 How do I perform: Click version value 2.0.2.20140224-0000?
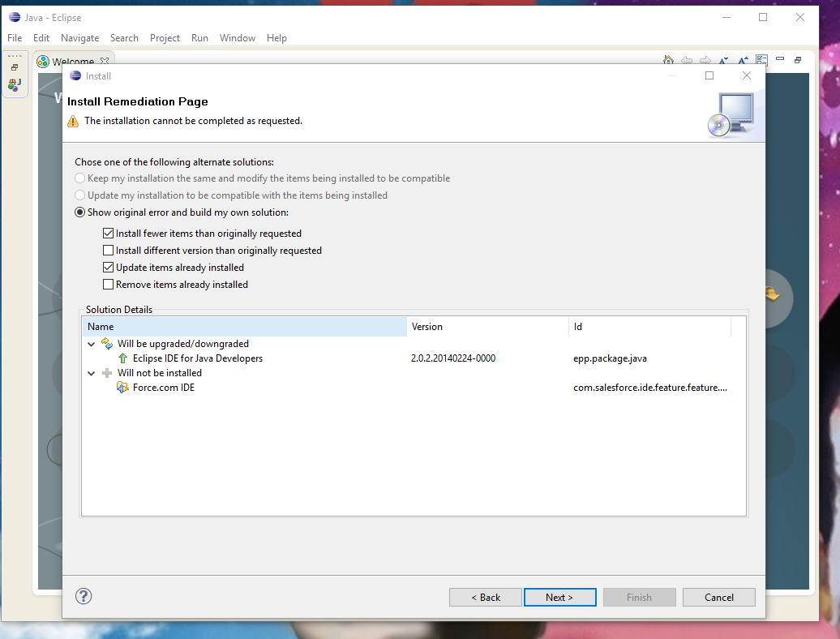pyautogui.click(x=453, y=358)
